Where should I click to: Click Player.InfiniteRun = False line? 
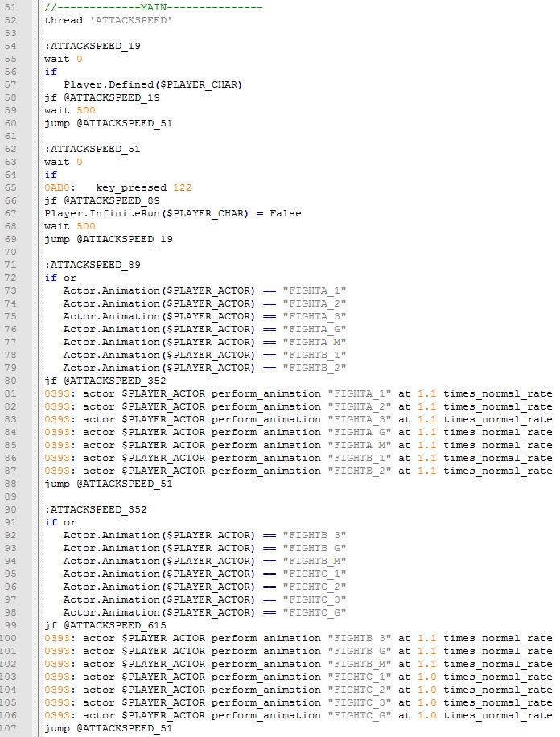(173, 213)
